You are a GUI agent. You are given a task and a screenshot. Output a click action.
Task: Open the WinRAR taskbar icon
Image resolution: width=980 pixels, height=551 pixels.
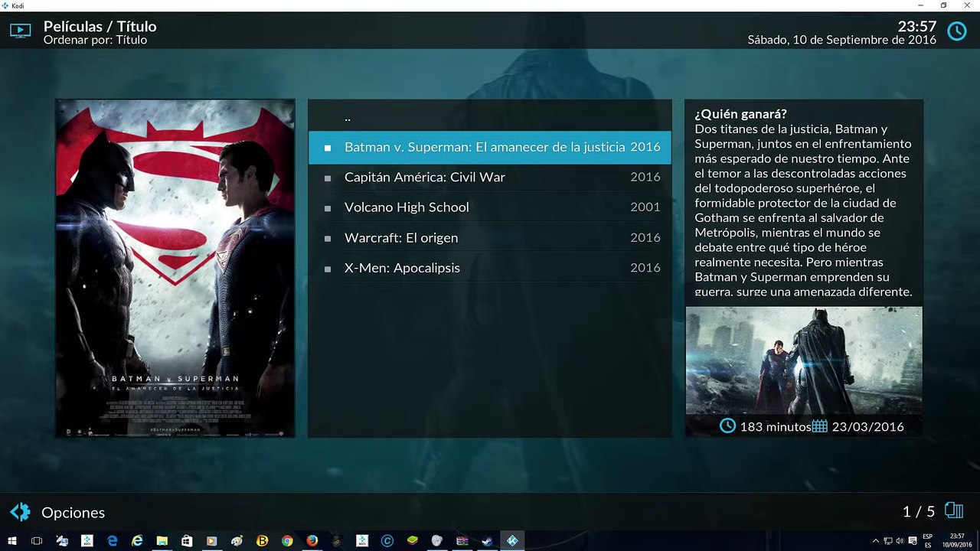(x=462, y=541)
